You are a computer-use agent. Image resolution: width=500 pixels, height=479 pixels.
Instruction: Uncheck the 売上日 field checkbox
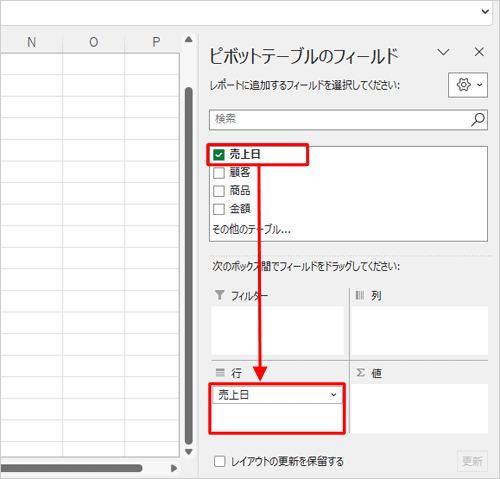click(x=219, y=155)
